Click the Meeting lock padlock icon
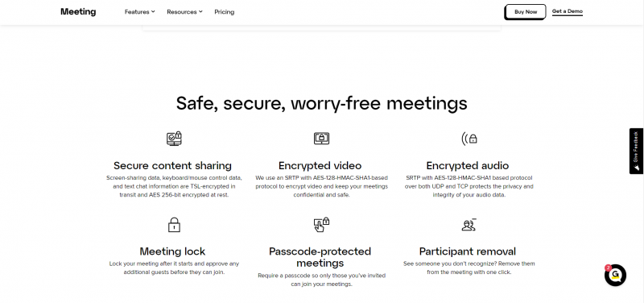The image size is (644, 303). click(x=174, y=225)
